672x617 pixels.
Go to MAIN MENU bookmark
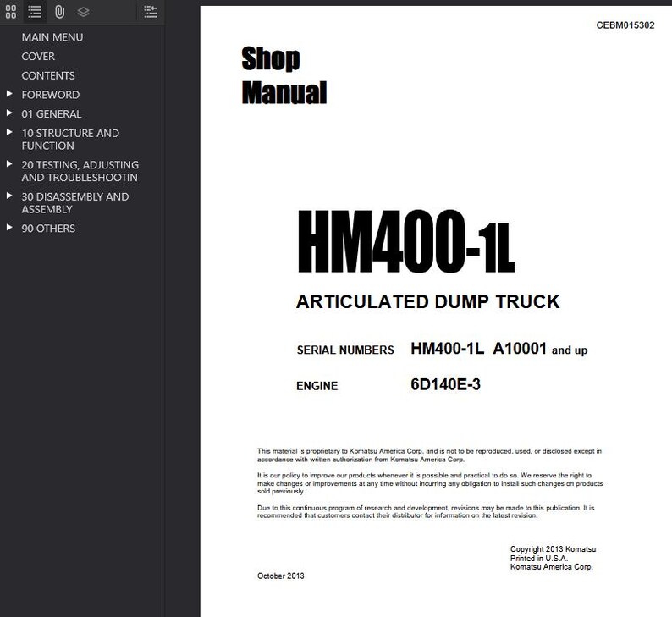tap(52, 37)
